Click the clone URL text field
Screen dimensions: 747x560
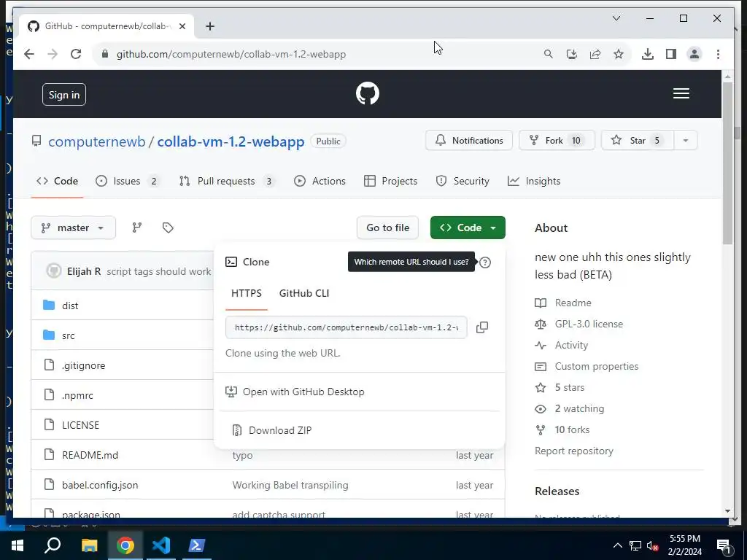click(347, 327)
